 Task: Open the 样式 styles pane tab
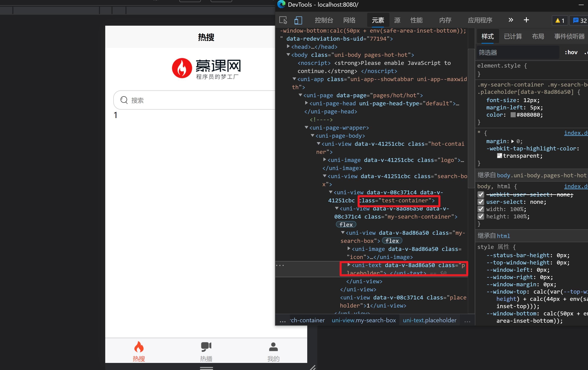[x=487, y=36]
